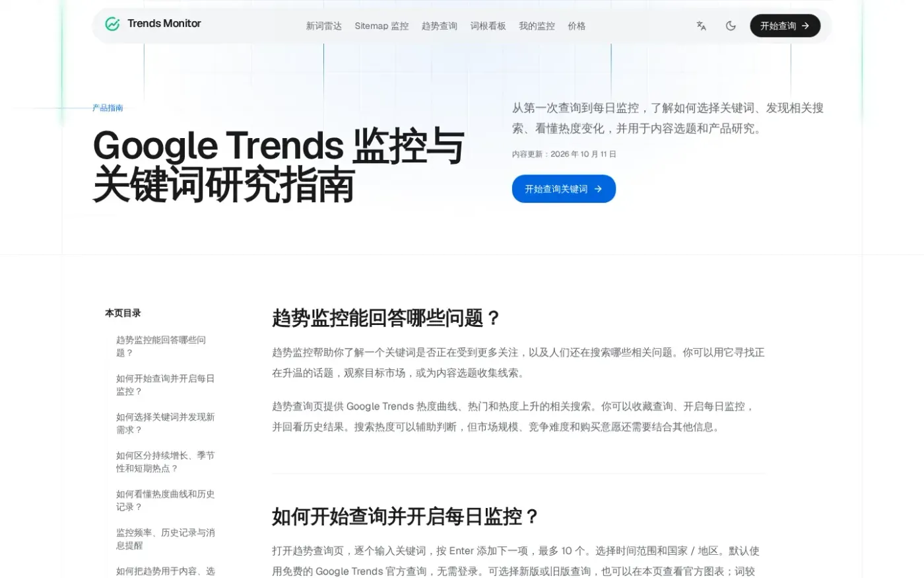Click the 如何开始查询并开启每日监控？ section heading

[405, 516]
